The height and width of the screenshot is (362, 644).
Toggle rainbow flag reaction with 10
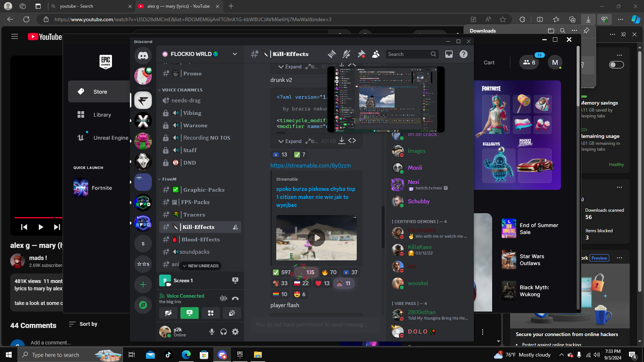(x=280, y=294)
